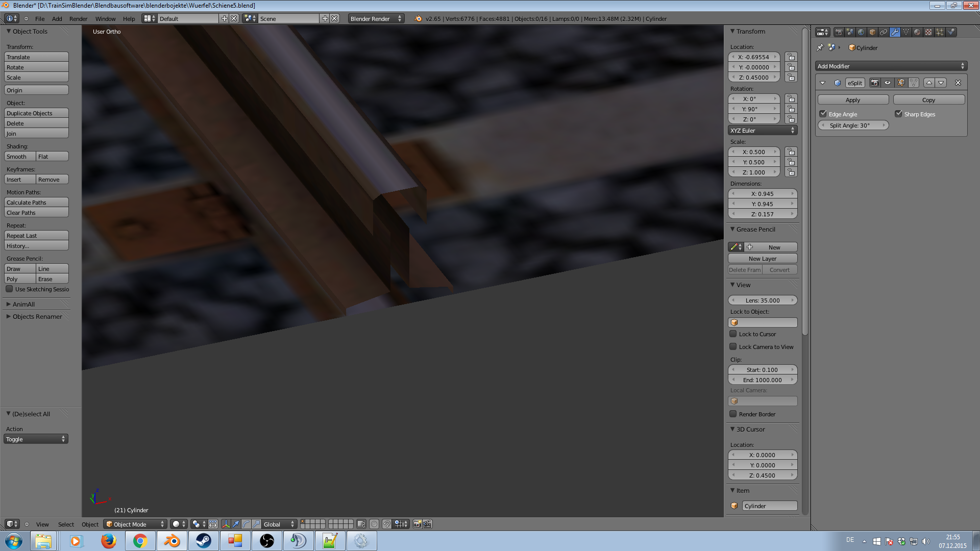This screenshot has height=551, width=980.
Task: Apply the eSplit modifier
Action: point(853,100)
